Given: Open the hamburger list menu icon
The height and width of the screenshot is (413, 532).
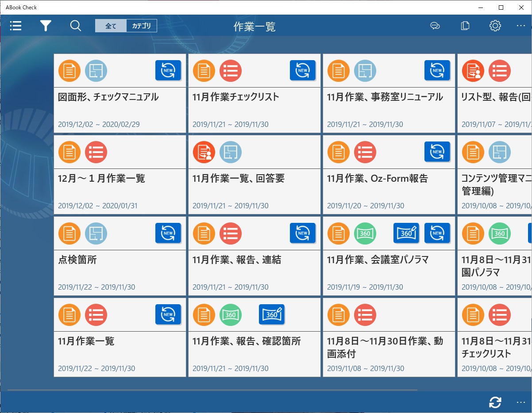Looking at the screenshot, I should 16,26.
